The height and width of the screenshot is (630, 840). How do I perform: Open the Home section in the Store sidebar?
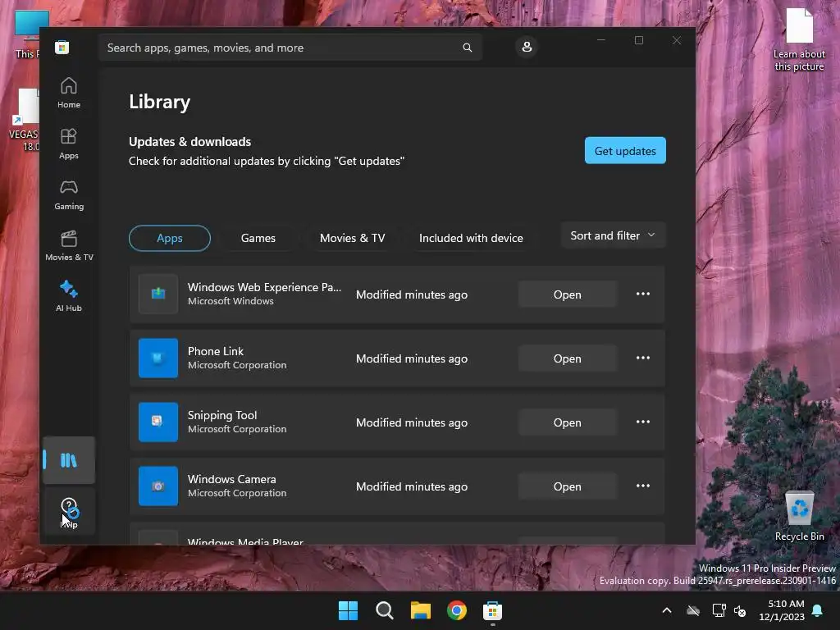[x=69, y=94]
